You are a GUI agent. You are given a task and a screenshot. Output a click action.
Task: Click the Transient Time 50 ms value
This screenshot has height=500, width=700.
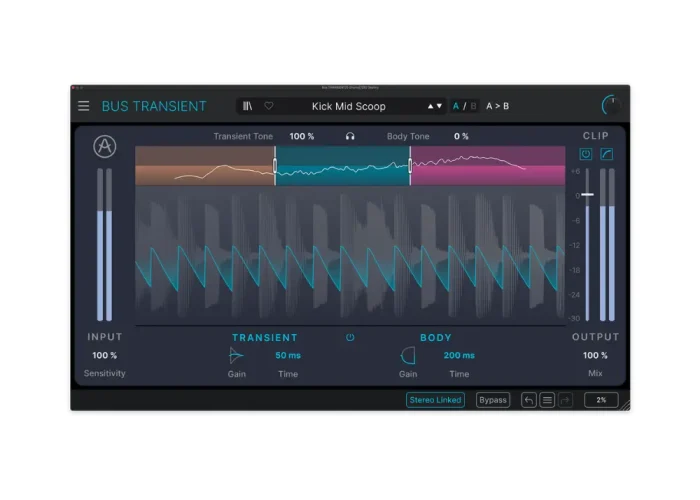(x=288, y=355)
